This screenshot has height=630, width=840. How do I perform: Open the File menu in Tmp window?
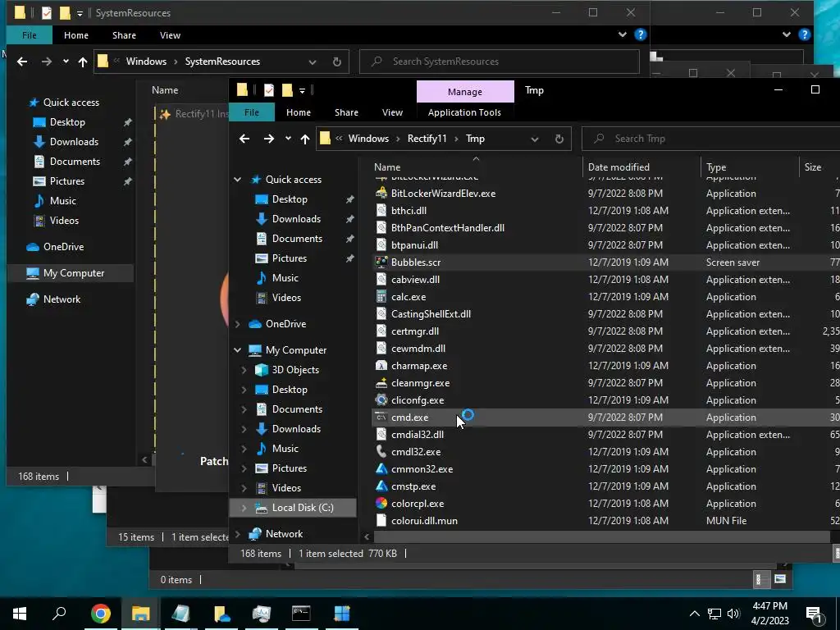(252, 112)
